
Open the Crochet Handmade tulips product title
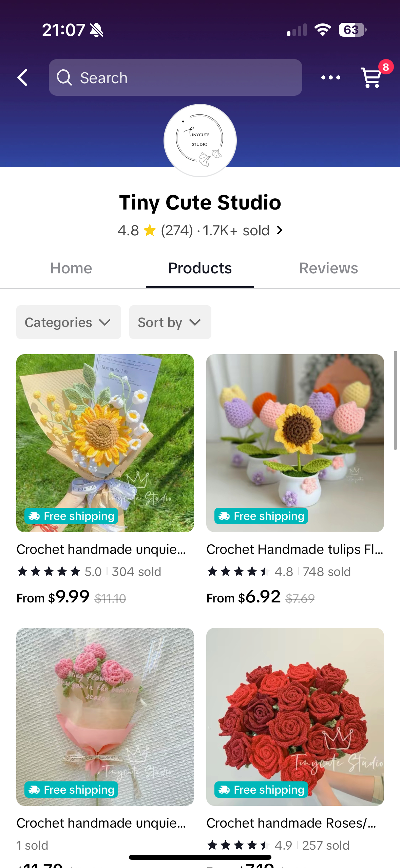[x=295, y=549]
